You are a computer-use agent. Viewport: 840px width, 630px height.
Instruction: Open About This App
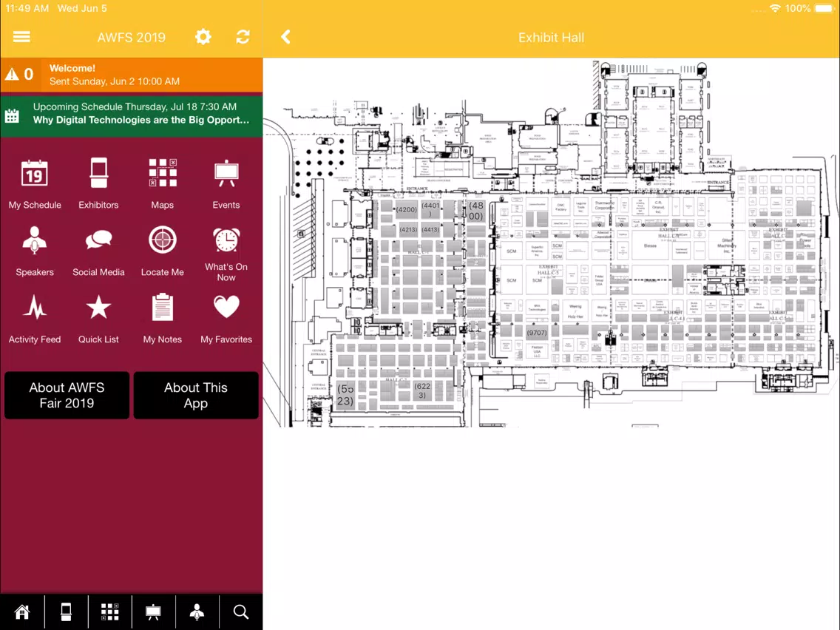tap(196, 396)
